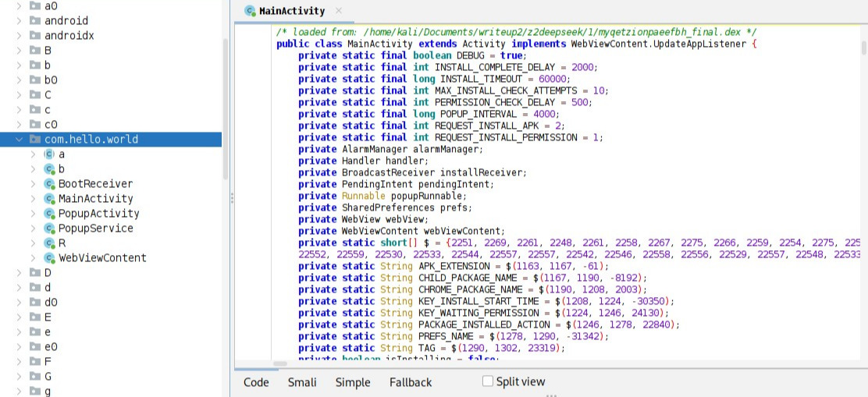This screenshot has width=868, height=397.
Task: Expand the BootReceiver class node
Action: [33, 184]
